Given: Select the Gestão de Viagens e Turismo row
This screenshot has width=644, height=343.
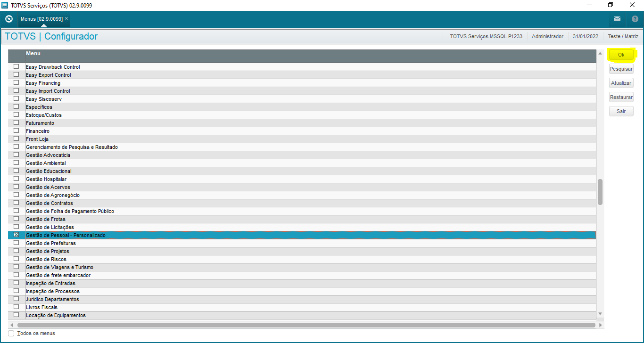Looking at the screenshot, I should (x=302, y=267).
